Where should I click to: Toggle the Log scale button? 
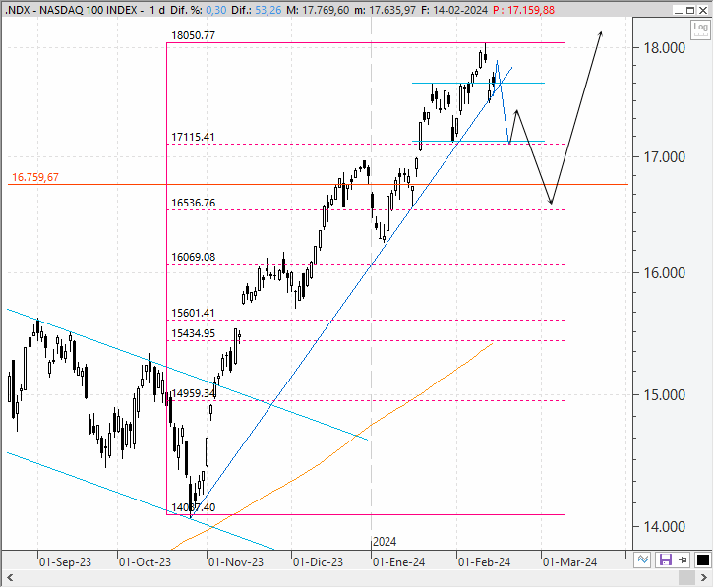tap(700, 30)
